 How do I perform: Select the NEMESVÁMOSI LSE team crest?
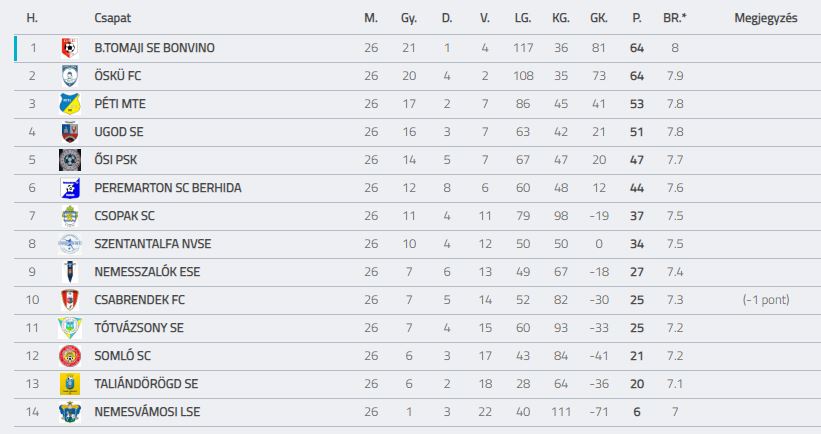pos(70,412)
